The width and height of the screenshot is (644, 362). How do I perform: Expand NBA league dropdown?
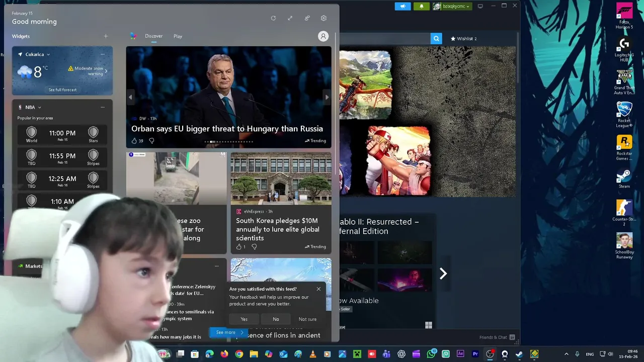39,107
